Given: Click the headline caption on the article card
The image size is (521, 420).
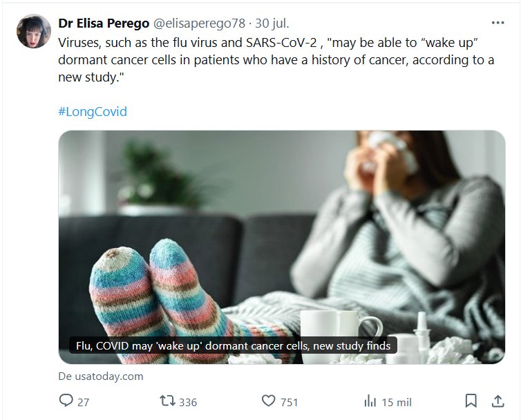Looking at the screenshot, I should pos(233,345).
